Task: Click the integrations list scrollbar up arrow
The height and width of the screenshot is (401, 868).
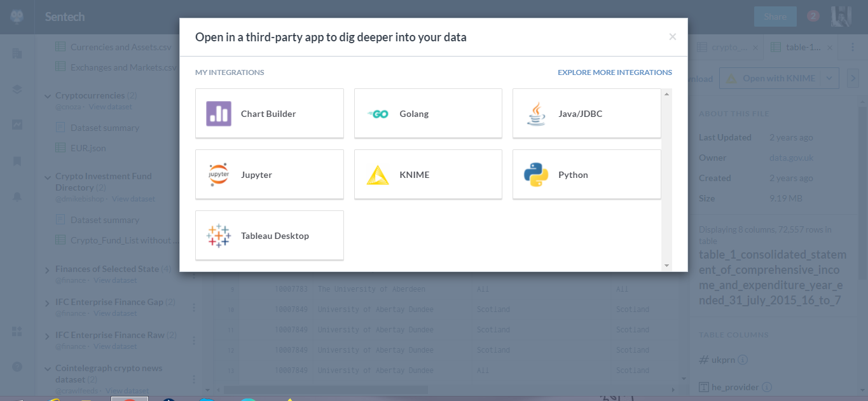Action: pos(666,94)
